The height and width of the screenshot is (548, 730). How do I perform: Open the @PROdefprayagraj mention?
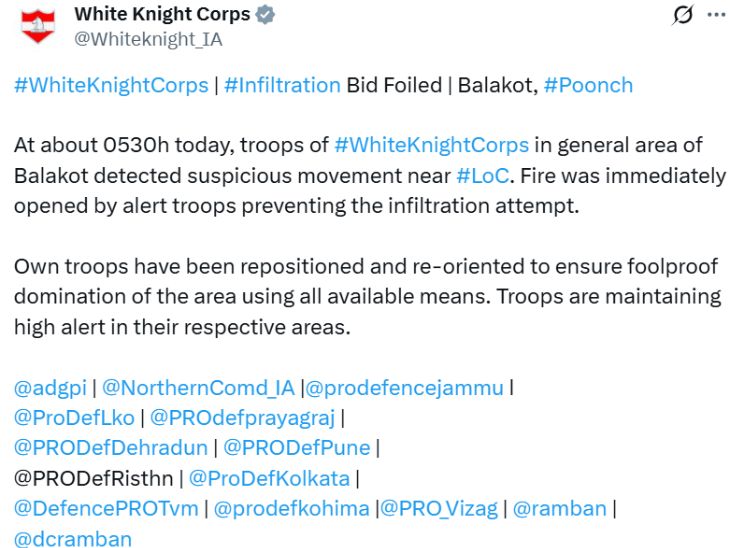pos(243,418)
